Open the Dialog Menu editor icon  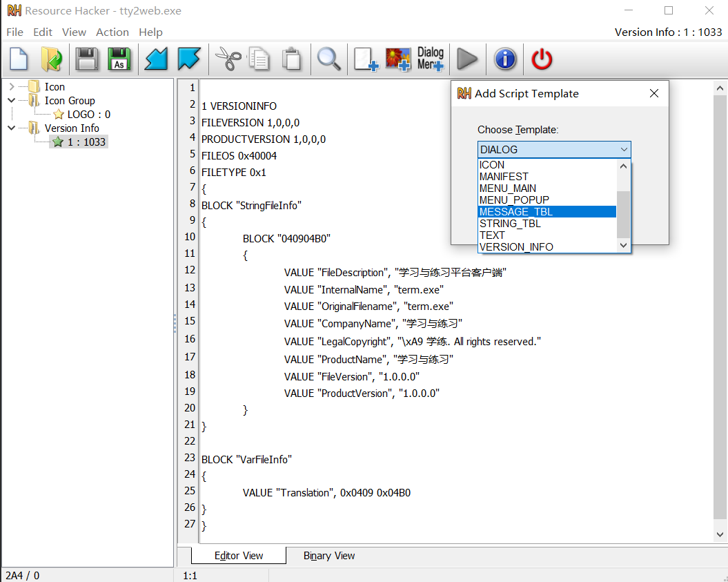click(431, 59)
